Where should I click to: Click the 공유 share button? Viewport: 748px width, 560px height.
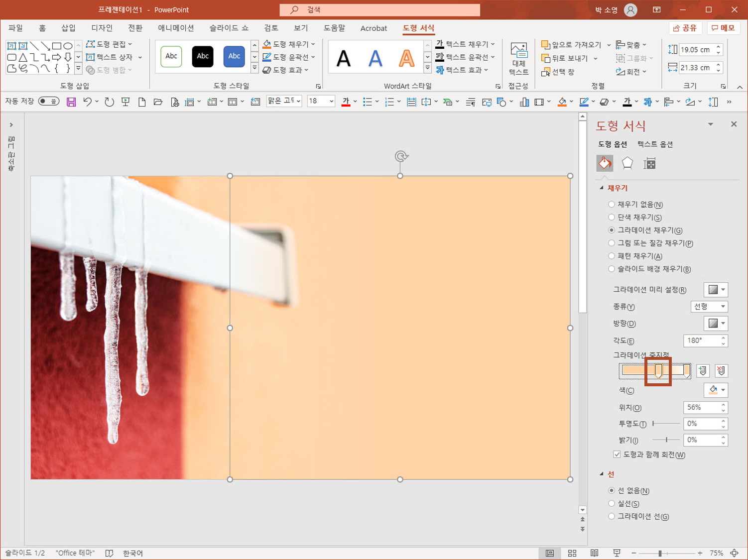coord(685,28)
